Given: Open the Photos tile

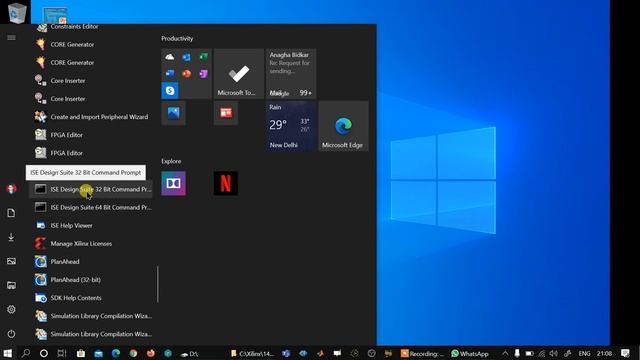Looking at the screenshot, I should [173, 113].
